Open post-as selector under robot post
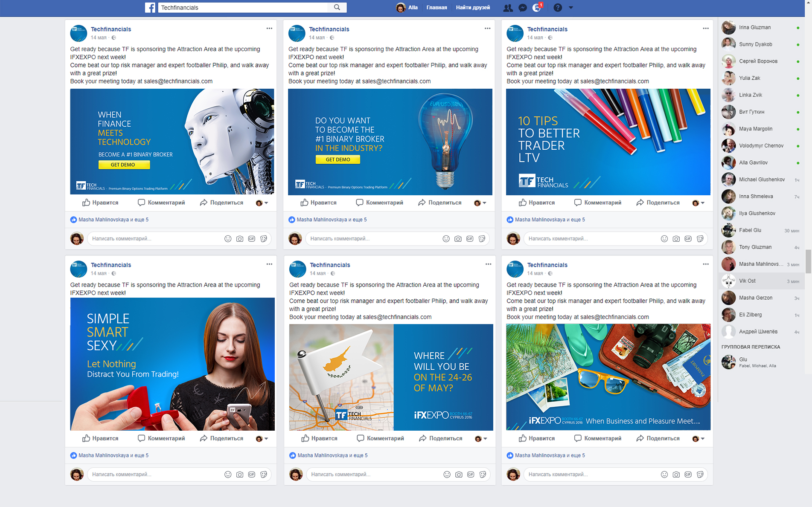 click(x=262, y=203)
